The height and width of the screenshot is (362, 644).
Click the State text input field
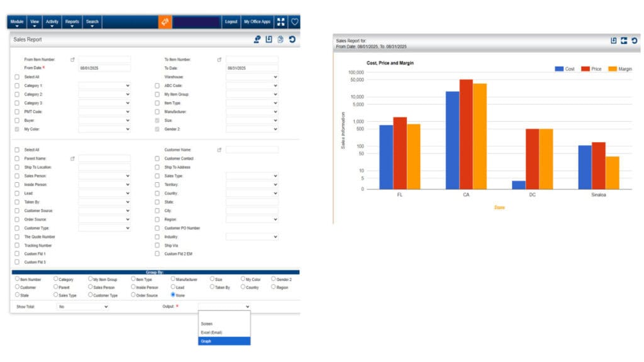[x=252, y=202]
